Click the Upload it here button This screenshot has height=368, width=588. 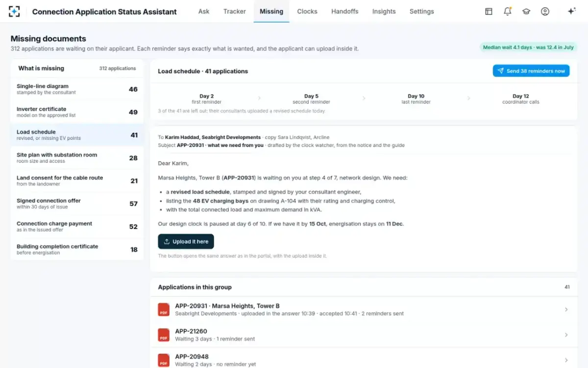point(186,241)
